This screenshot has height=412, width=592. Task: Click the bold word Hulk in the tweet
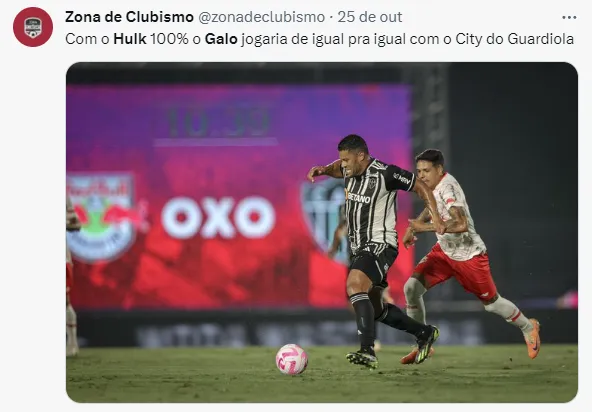click(x=130, y=39)
